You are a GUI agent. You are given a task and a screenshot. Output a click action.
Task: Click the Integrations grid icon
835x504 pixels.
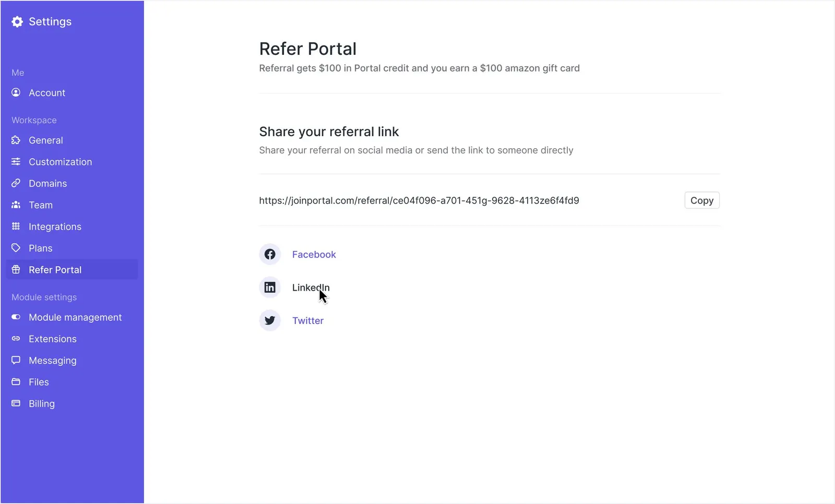[16, 226]
